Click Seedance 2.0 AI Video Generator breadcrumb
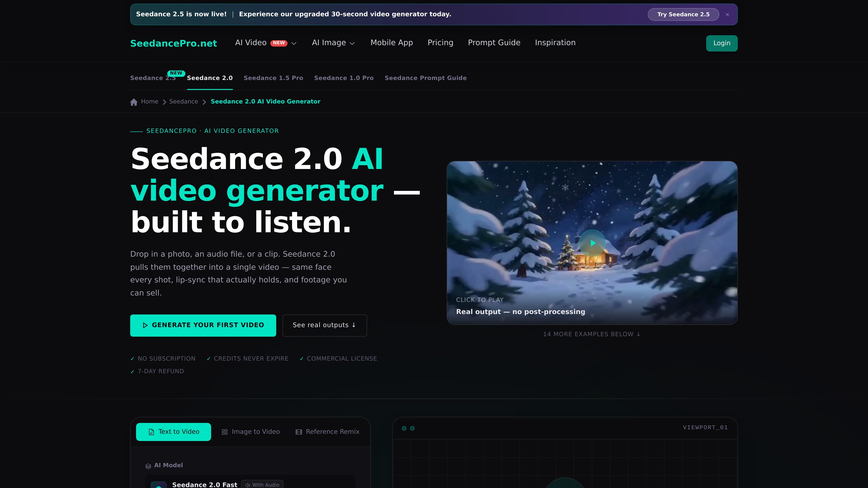The width and height of the screenshot is (868, 488). 266,101
